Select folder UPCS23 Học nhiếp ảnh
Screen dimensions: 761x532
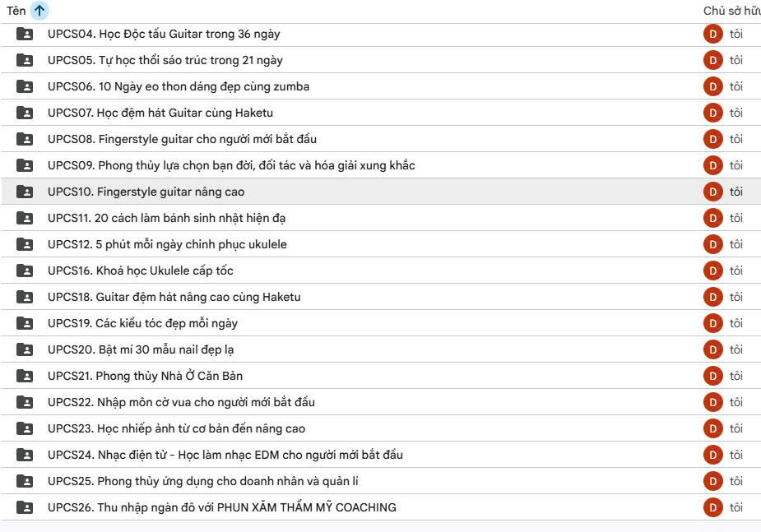point(380,428)
